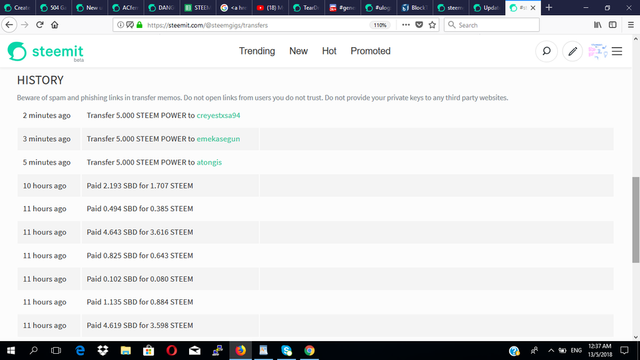Switch to the #ulog browser tab
Screen dimensions: 640x360
coord(378,8)
